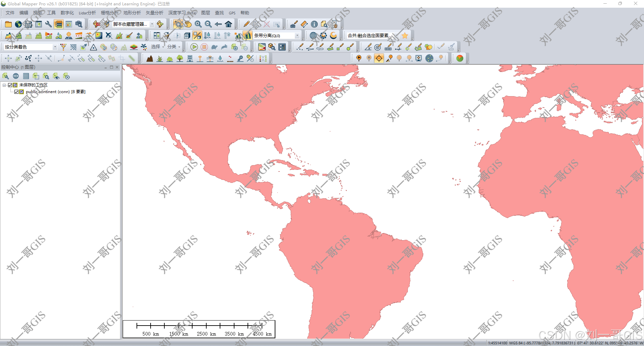Screen dimensions: 644x346
Task: Click the tree vegetation classification icon
Action: click(x=180, y=58)
